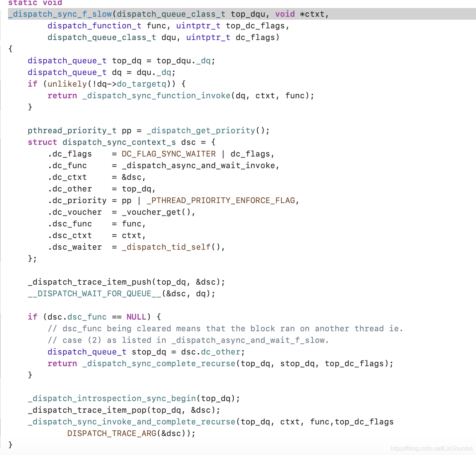
Task: Select _dispatch_get_priority function call
Action: click(201, 131)
